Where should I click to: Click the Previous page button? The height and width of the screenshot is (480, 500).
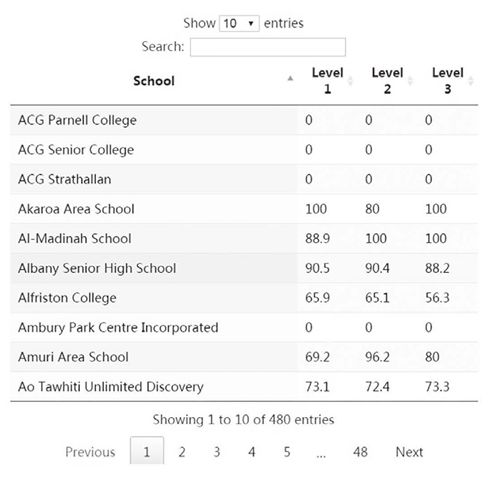click(x=90, y=452)
